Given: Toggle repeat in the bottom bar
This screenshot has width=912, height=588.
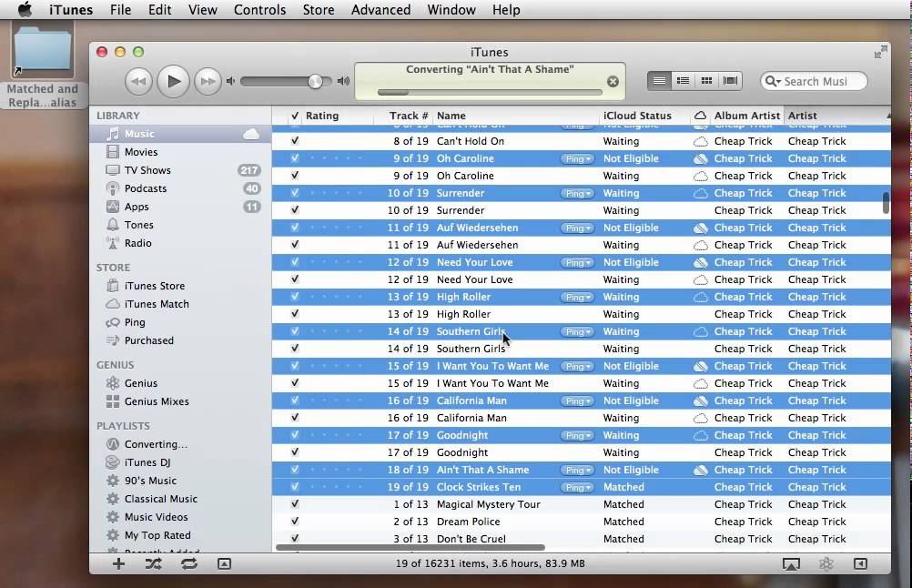Looking at the screenshot, I should [189, 563].
